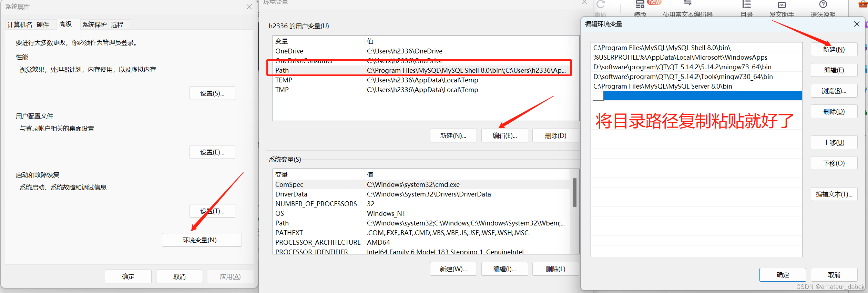This screenshot has height=293, width=868.
Task: Click the 值 column header in system variables
Action: pyautogui.click(x=467, y=175)
